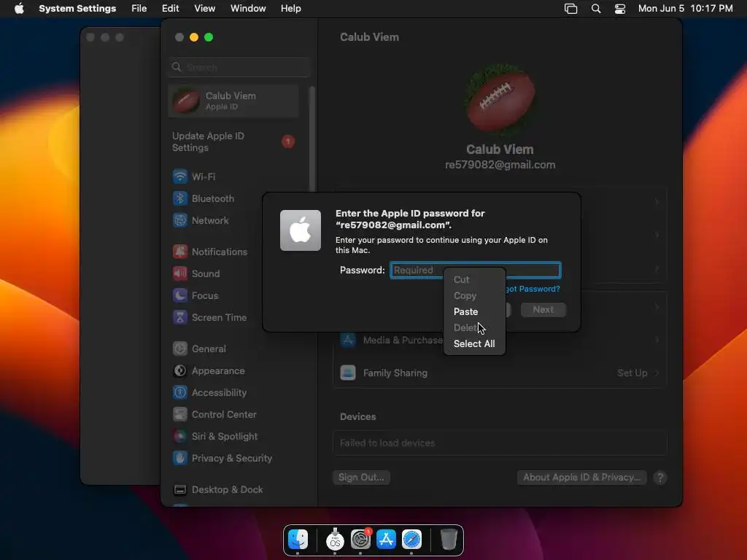Viewport: 747px width, 560px height.
Task: Click the Search field in sidebar
Action: point(239,67)
